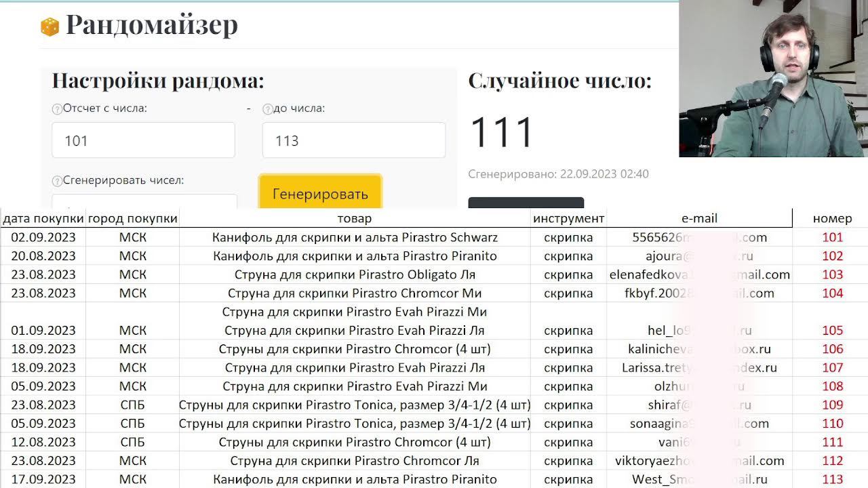
Task: Click the yellow "Генерировать" button
Action: [320, 193]
